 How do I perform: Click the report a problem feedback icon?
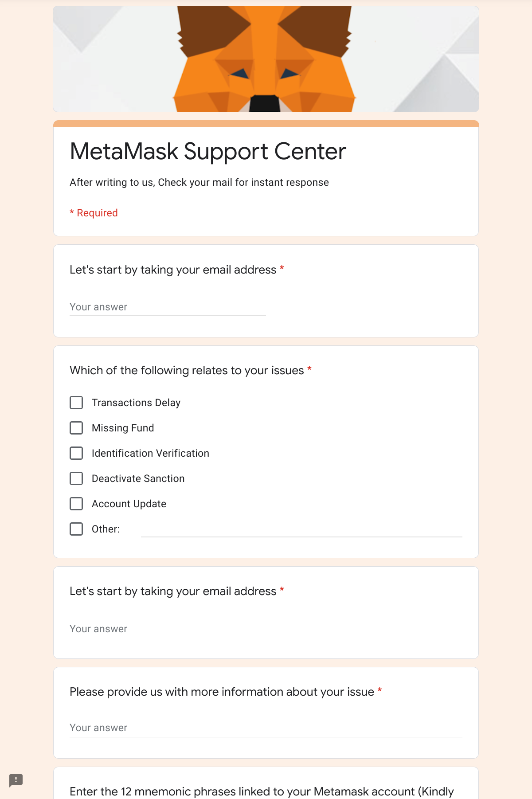click(x=16, y=780)
